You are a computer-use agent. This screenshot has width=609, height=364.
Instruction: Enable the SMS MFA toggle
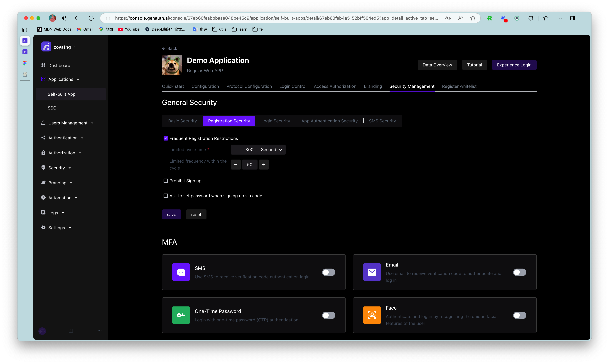tap(328, 272)
